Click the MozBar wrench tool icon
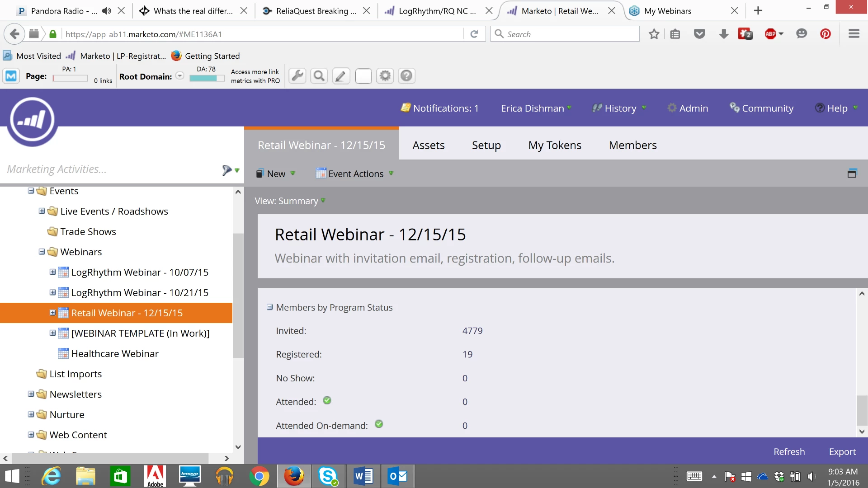Viewport: 868px width, 488px height. coord(297,76)
